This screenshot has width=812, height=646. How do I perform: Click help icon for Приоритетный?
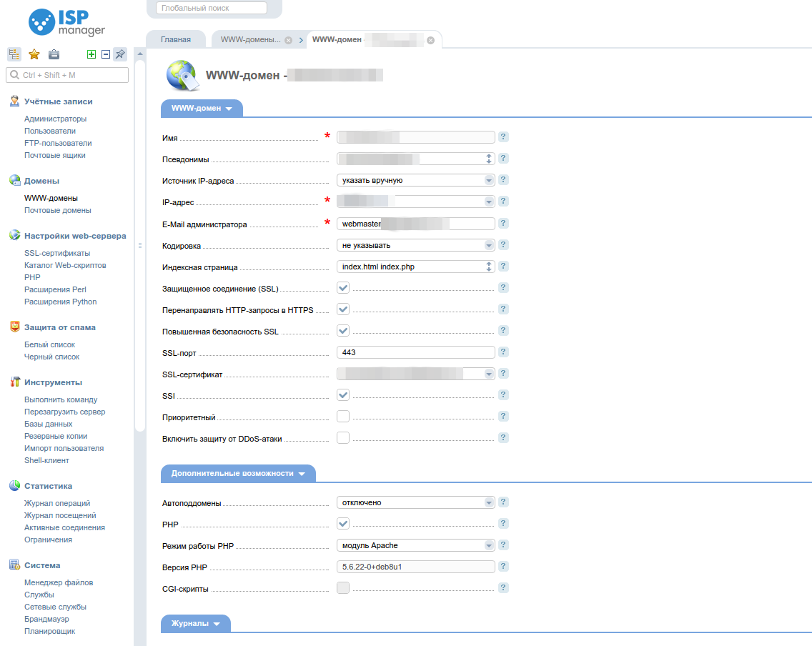502,416
